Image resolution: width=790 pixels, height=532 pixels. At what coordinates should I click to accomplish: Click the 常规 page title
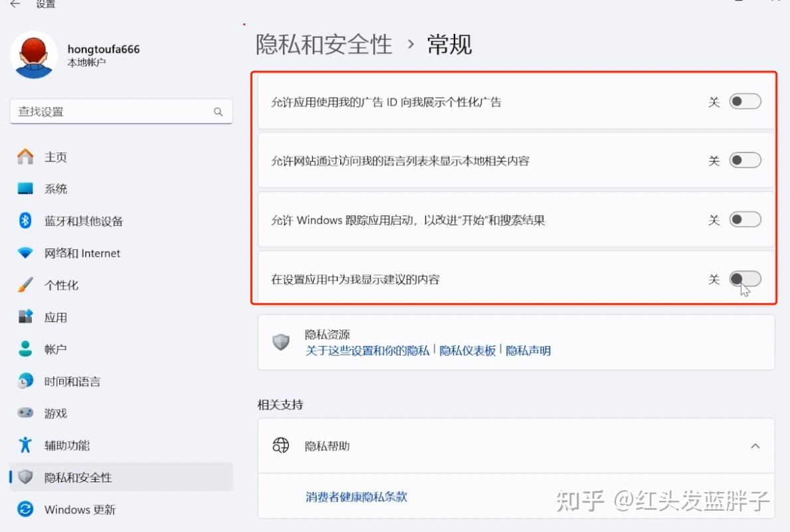449,44
